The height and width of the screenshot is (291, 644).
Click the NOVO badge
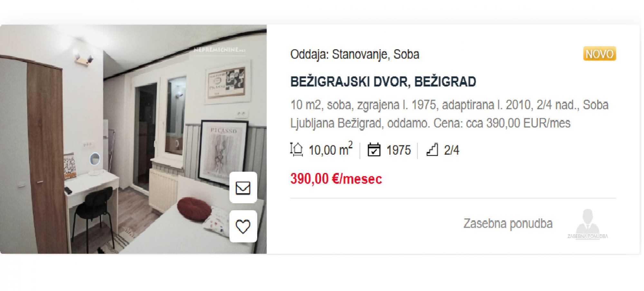(600, 54)
